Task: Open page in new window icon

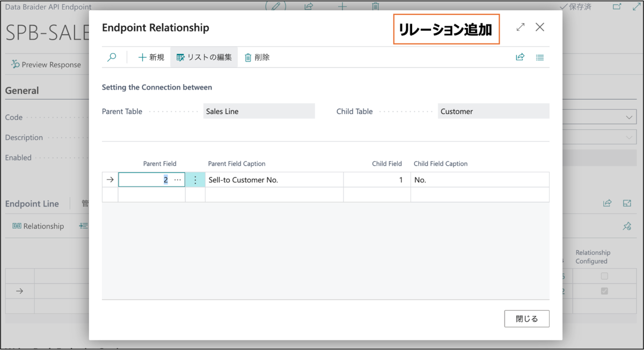Action: (617, 7)
